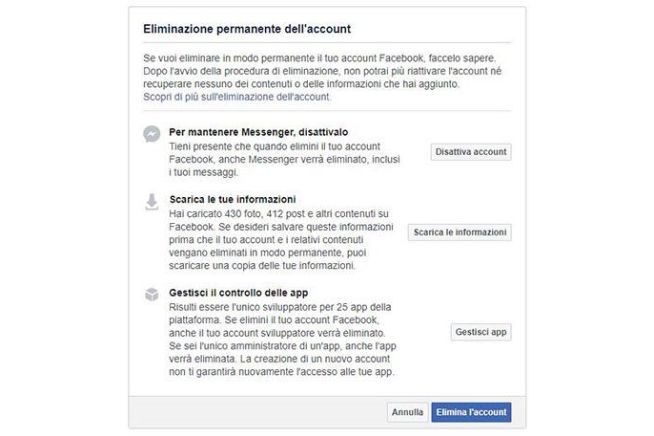
Task: Choose Disattiva account instead of deleting
Action: coord(471,152)
